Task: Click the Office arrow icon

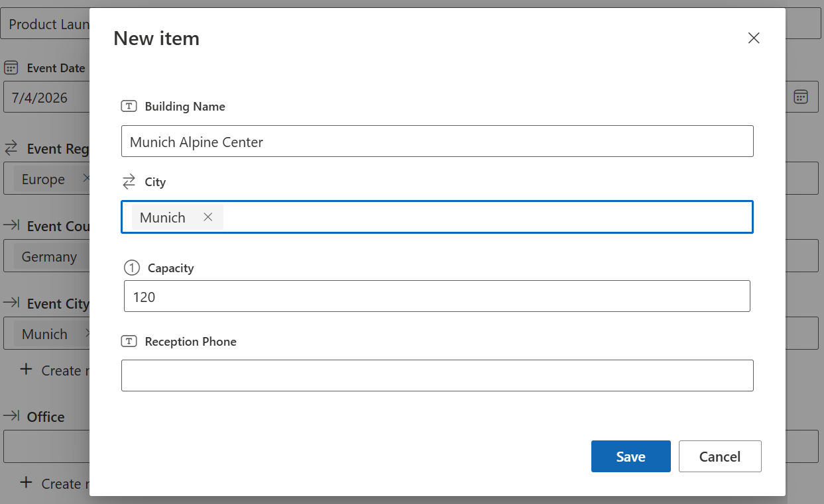Action: [x=11, y=417]
